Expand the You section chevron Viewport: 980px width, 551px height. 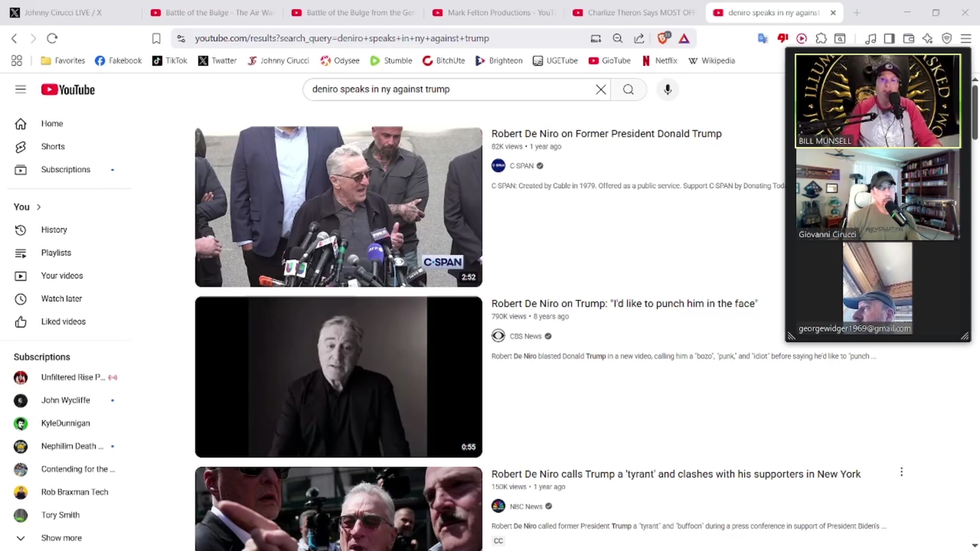(x=38, y=207)
